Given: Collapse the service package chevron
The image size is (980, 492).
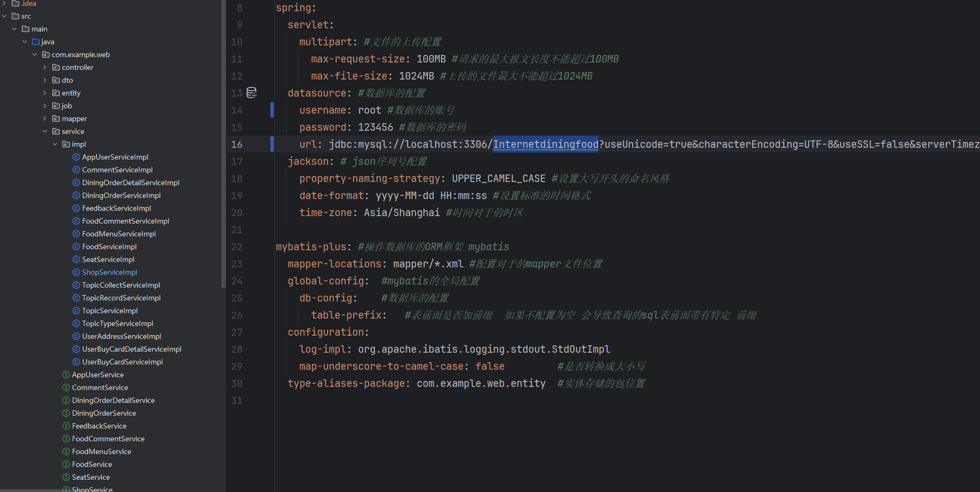Looking at the screenshot, I should pyautogui.click(x=45, y=131).
